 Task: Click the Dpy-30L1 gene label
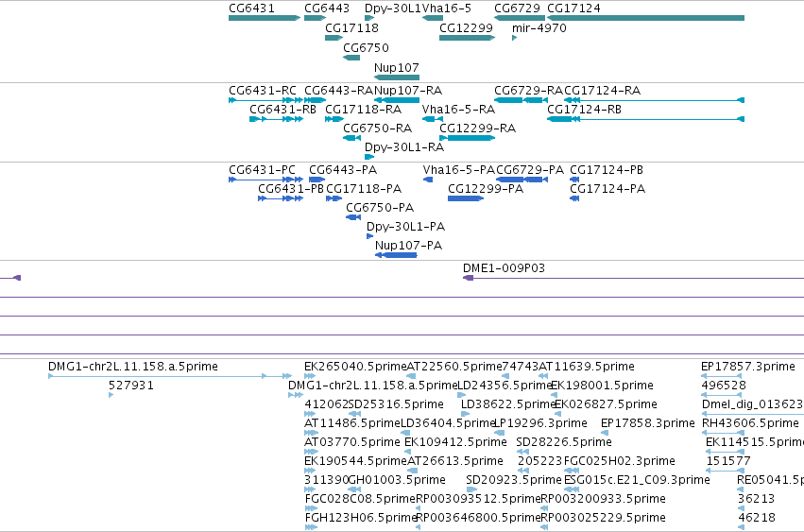tap(392, 9)
